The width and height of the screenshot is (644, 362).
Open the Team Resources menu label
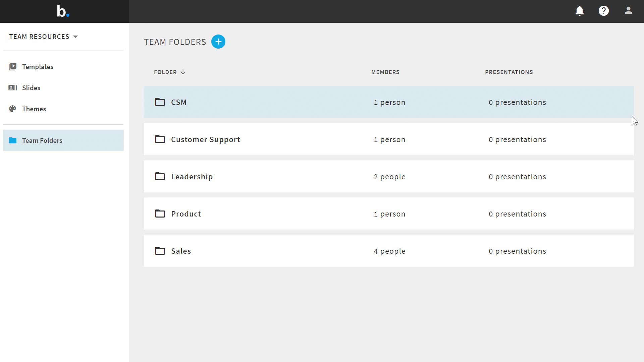tap(39, 37)
